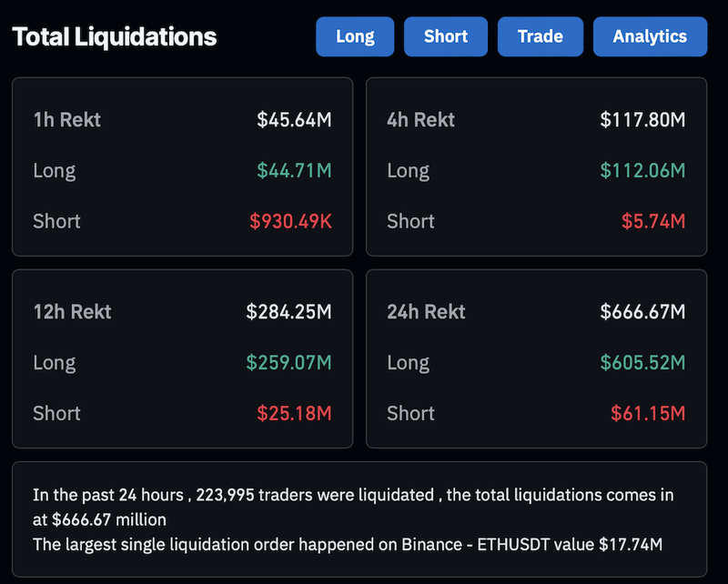The image size is (728, 584).
Task: Select the 1h Rekt card label
Action: (67, 119)
